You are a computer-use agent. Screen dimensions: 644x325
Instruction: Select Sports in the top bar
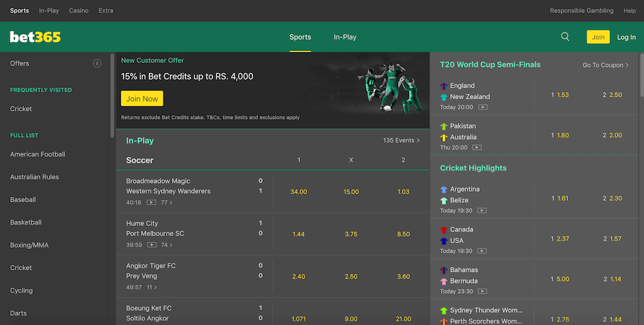[x=19, y=11]
